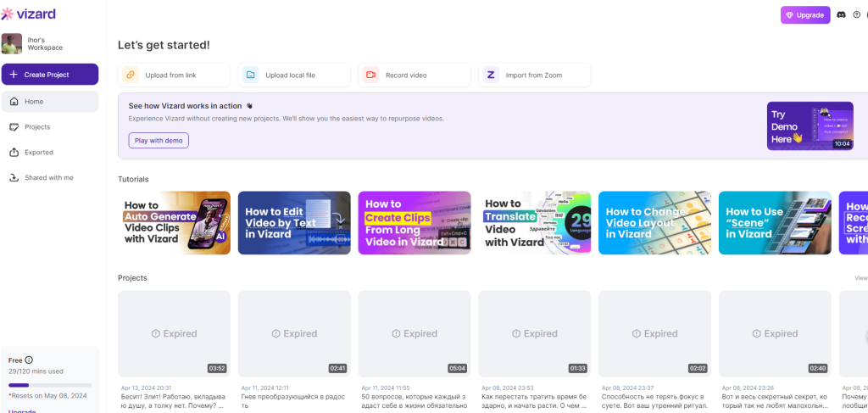Click the info icon next to Free
This screenshot has width=868, height=413.
[30, 360]
